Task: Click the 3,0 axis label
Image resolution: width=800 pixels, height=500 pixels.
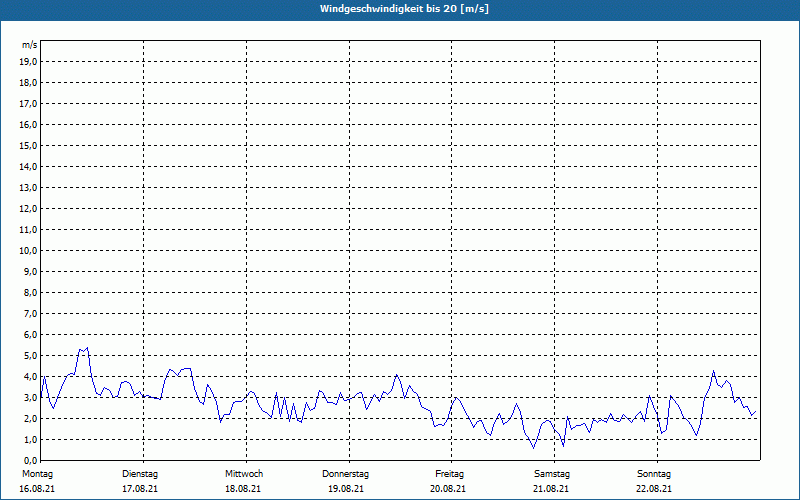Action: point(30,397)
